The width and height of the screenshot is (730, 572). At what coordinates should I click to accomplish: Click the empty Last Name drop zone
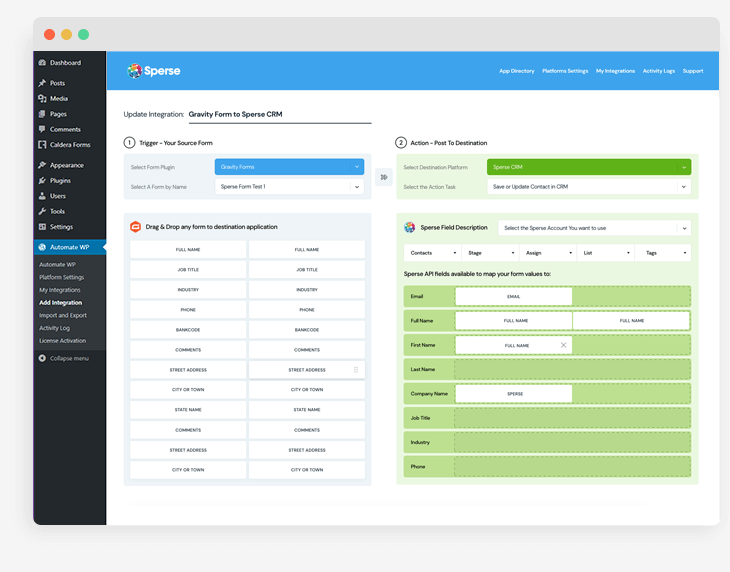coord(572,369)
